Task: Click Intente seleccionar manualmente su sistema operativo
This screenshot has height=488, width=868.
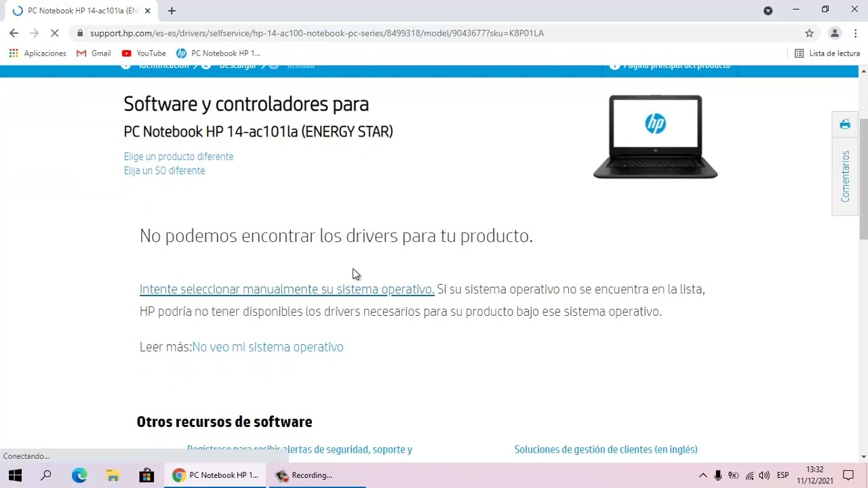Action: (x=287, y=289)
